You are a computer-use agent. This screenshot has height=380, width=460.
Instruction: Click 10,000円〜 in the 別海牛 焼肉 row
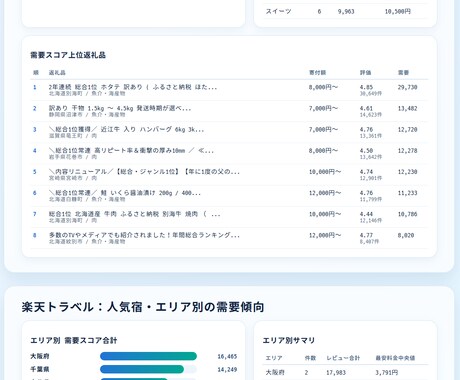click(325, 214)
